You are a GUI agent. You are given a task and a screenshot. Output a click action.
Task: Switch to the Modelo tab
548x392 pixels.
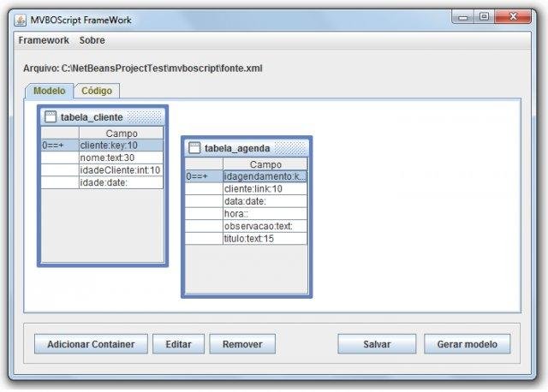[x=50, y=91]
